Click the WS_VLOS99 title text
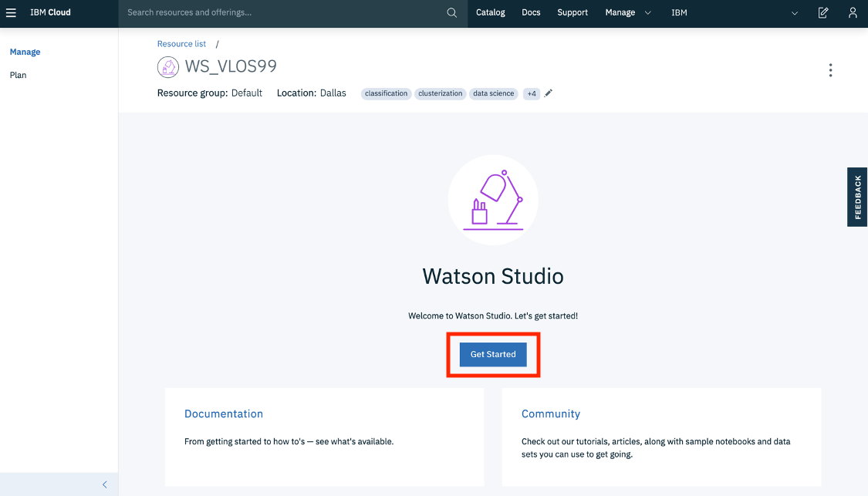 tap(231, 66)
